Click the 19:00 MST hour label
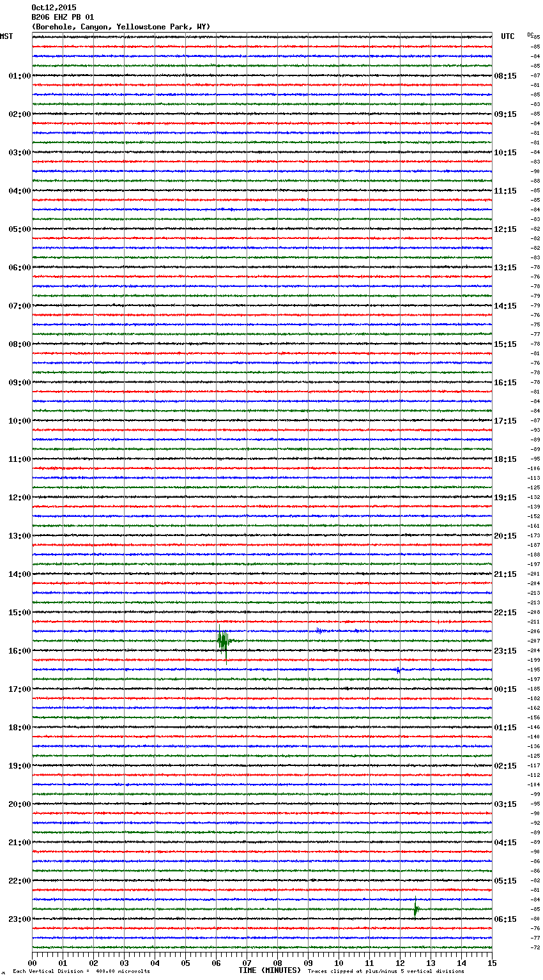This screenshot has width=543, height=980. (x=20, y=766)
